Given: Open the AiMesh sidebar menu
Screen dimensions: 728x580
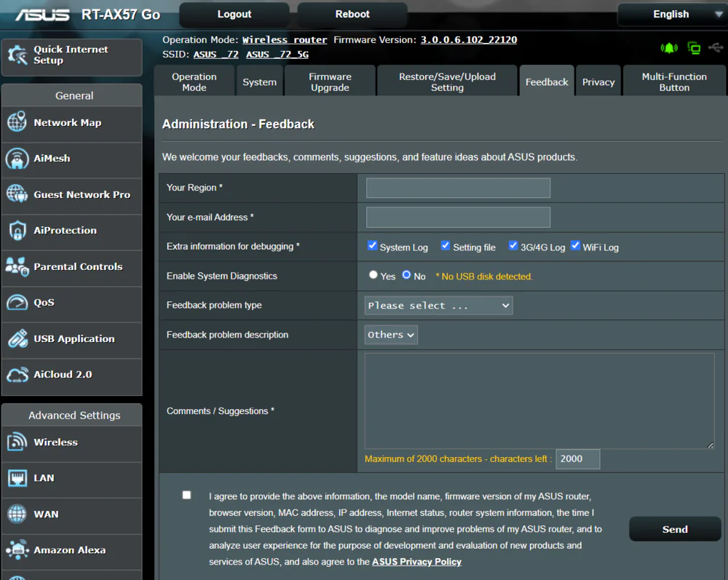Looking at the screenshot, I should pyautogui.click(x=72, y=159).
